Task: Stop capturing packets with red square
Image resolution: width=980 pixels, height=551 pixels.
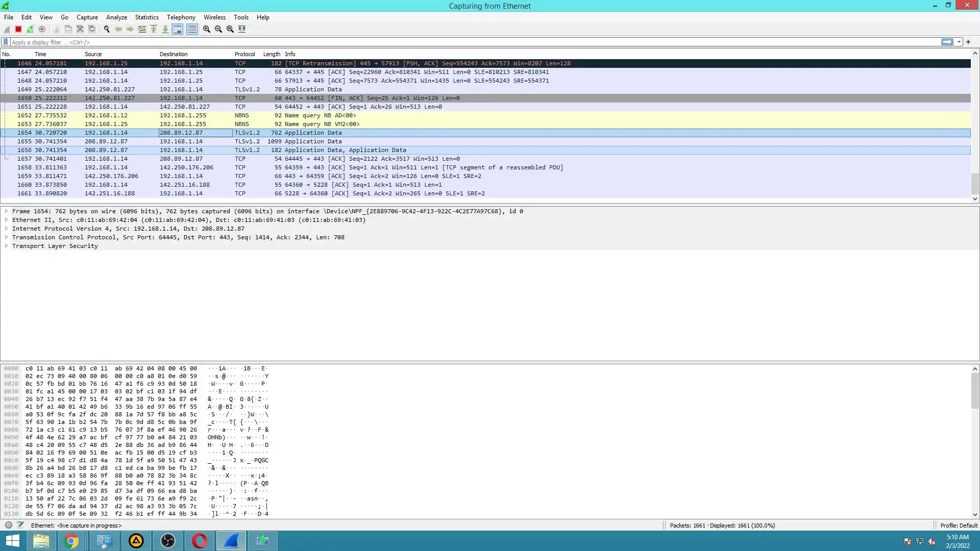Action: (18, 29)
